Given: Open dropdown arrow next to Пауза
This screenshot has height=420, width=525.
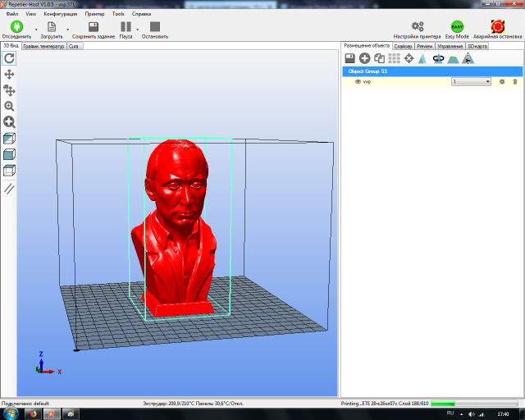Looking at the screenshot, I should (137, 30).
